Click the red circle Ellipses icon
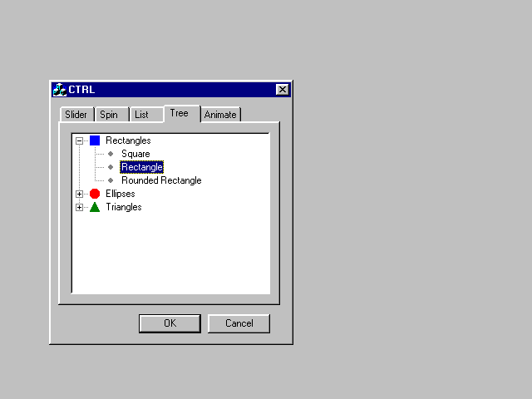Screen dimensions: 532x399 (x=95, y=194)
